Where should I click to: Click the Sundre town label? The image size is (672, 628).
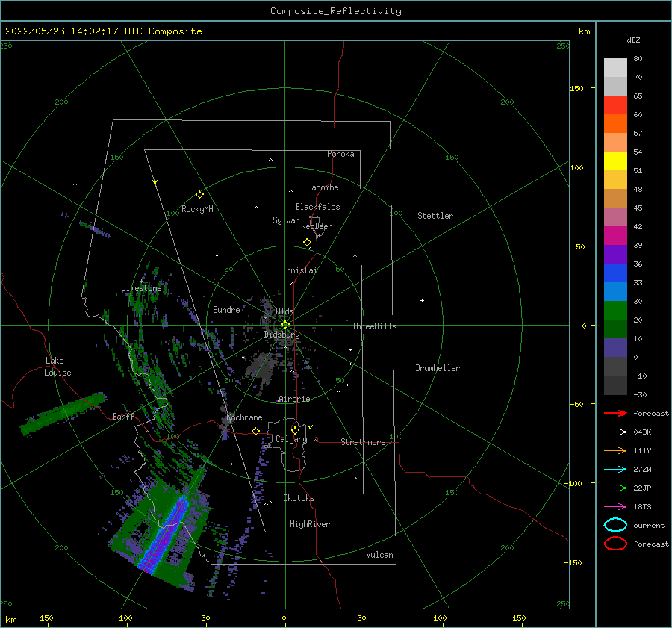tap(226, 309)
